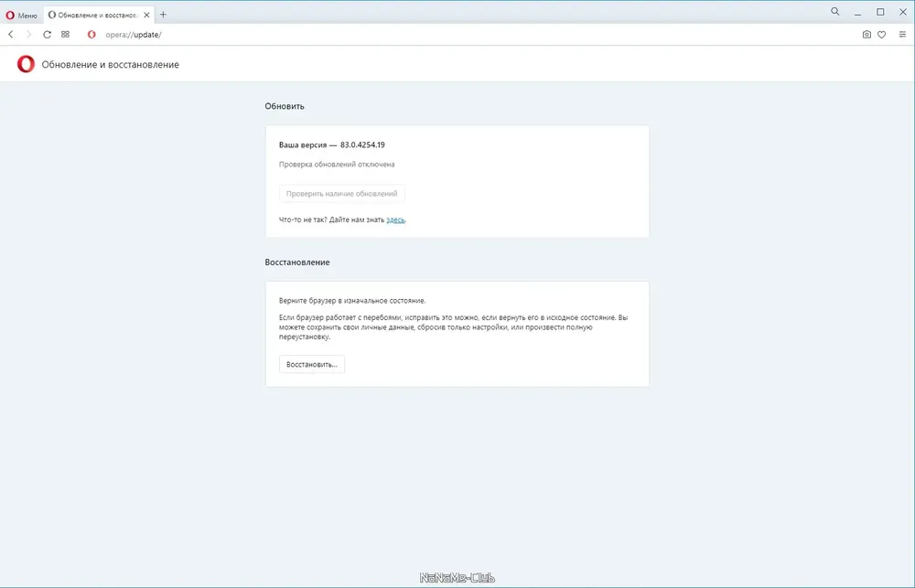Click the Opera icon in the address bar

[x=91, y=35]
